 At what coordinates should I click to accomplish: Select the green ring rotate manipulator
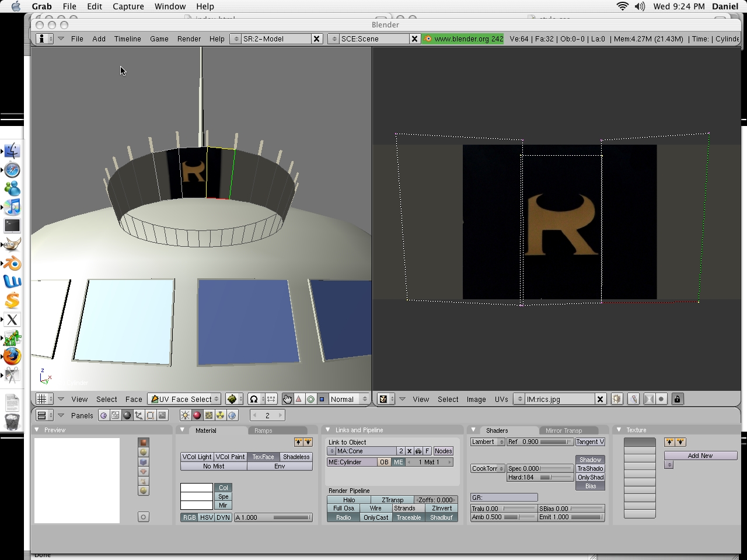tap(310, 399)
